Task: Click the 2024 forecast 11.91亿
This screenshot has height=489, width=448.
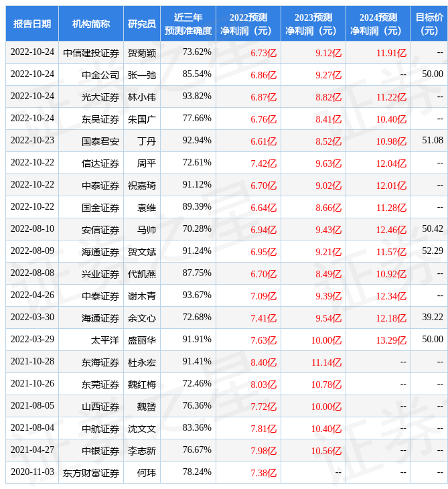Action: point(391,53)
